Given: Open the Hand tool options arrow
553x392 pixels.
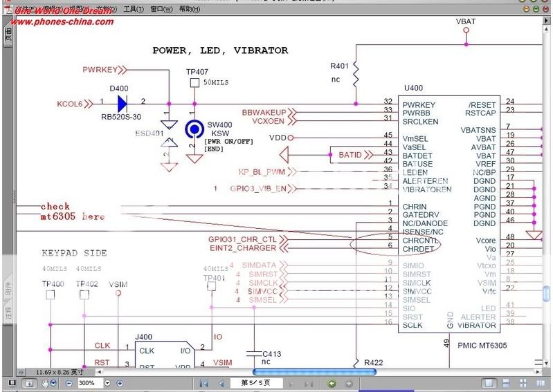Looking at the screenshot, I should (53, 383).
